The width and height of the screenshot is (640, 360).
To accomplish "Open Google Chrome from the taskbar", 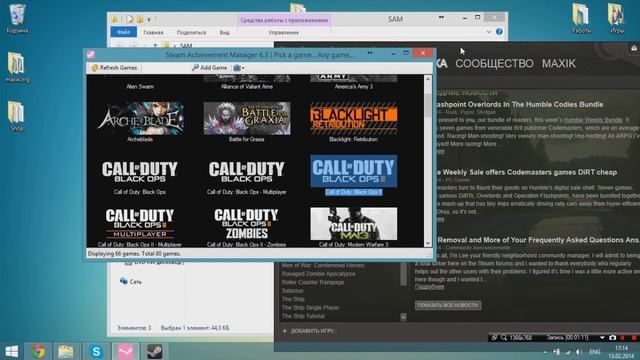I will pyautogui.click(x=38, y=351).
